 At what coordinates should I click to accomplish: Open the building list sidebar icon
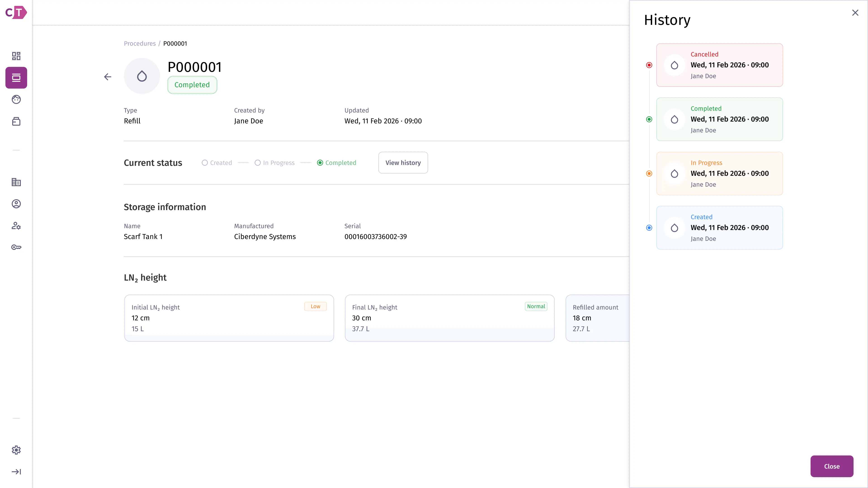pos(16,182)
